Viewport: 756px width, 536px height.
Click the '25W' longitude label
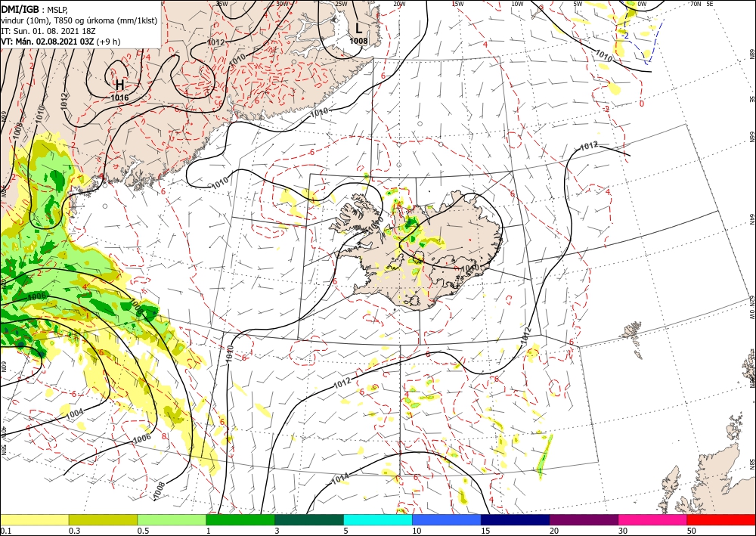pos(340,3)
